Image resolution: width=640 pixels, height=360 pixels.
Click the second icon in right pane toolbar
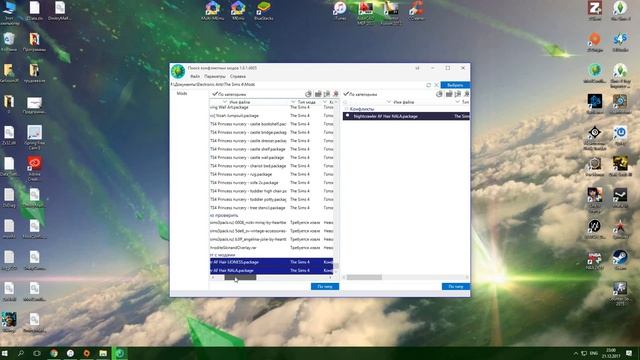tap(449, 94)
